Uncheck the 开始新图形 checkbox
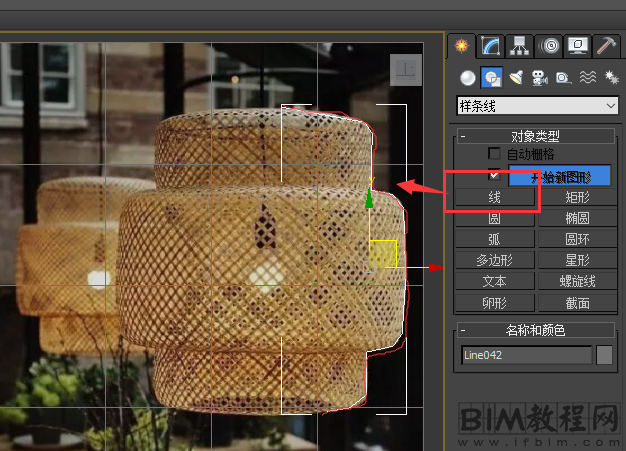The image size is (626, 451). point(494,176)
